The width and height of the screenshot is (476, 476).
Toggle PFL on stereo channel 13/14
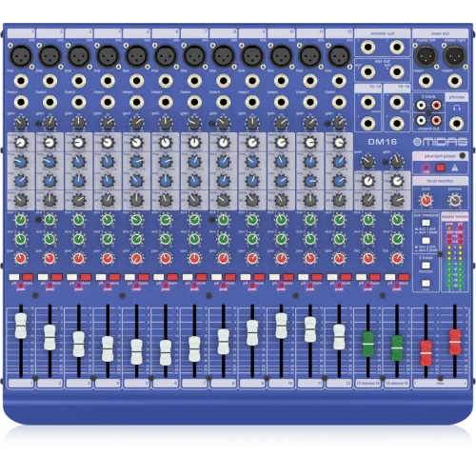[361, 277]
